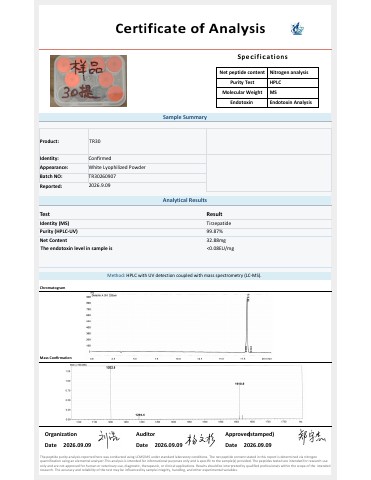Click the 'Nitrogen analysis' table cell

coord(293,72)
